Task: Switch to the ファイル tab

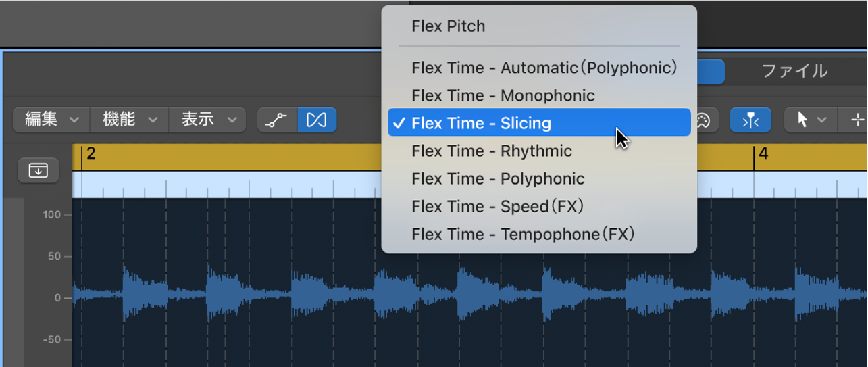Action: coord(794,71)
